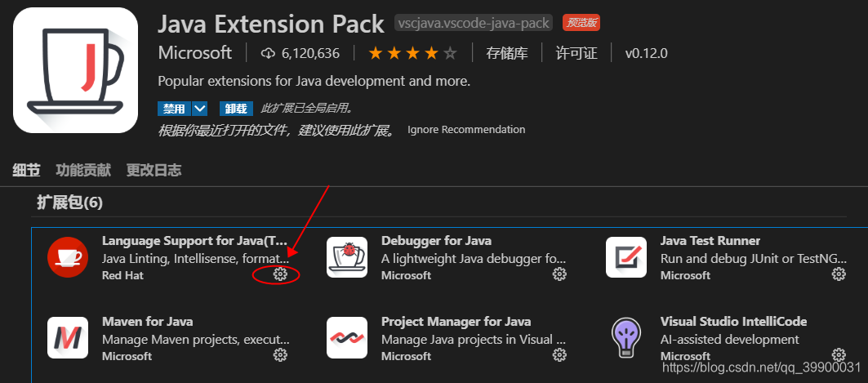The width and height of the screenshot is (868, 383).
Task: Select Visual Studio IntelliCode extension title
Action: click(733, 322)
